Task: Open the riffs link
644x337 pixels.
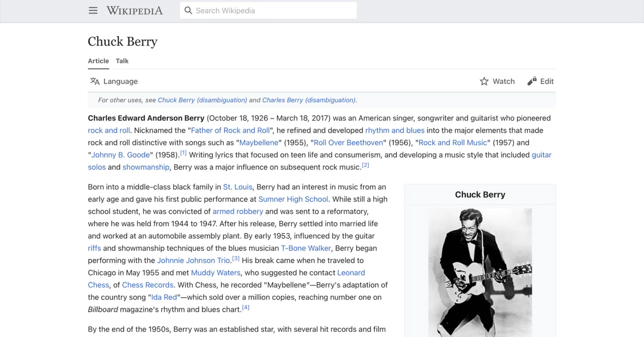Action: click(95, 248)
